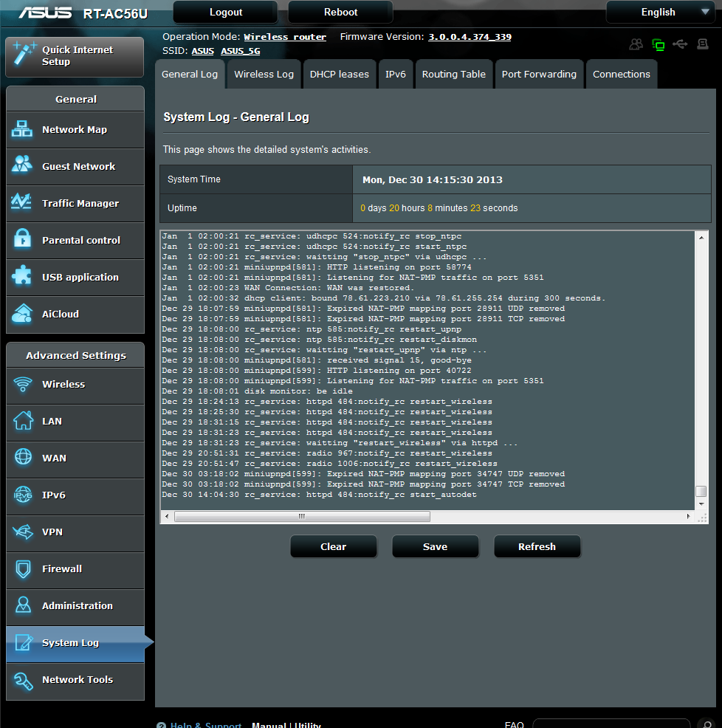The height and width of the screenshot is (728, 722).
Task: Click the Reboot button
Action: tap(341, 12)
